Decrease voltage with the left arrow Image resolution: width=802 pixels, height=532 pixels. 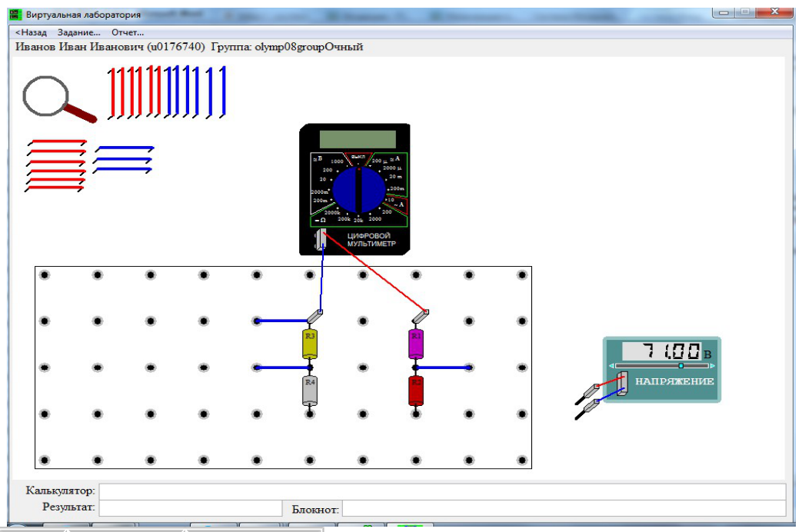pyautogui.click(x=612, y=366)
